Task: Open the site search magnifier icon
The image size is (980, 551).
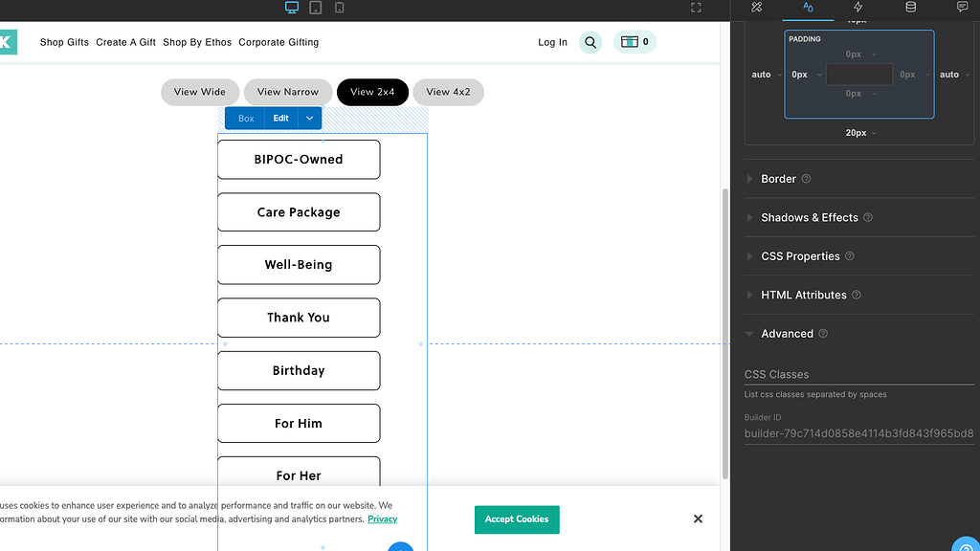Action: pyautogui.click(x=590, y=42)
